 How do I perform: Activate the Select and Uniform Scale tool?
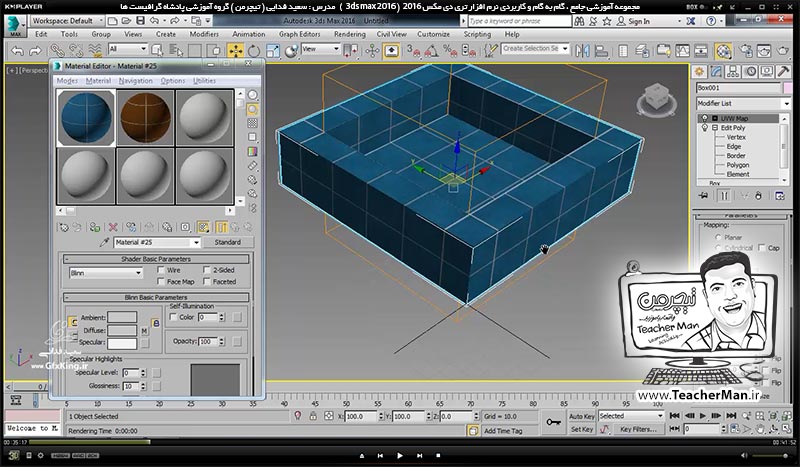coord(273,51)
